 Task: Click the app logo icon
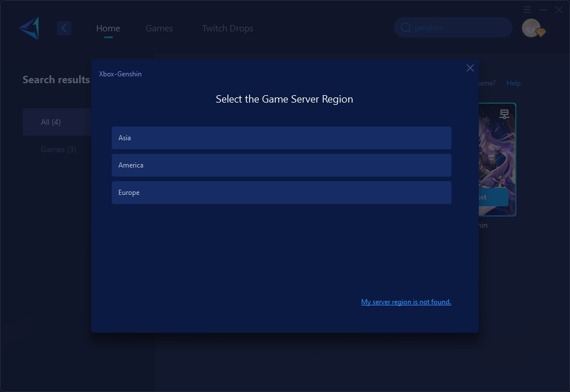point(30,28)
